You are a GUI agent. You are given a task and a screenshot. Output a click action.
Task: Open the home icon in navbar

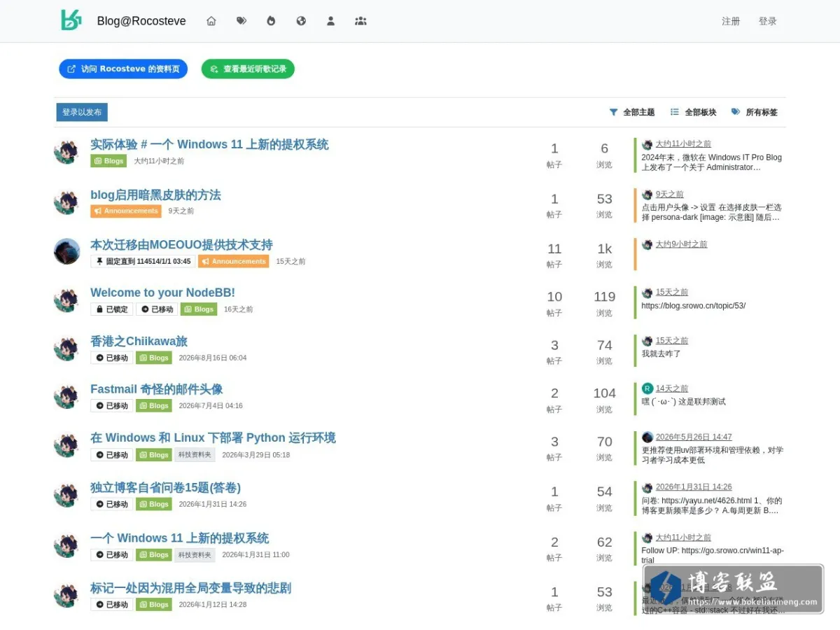pos(211,21)
